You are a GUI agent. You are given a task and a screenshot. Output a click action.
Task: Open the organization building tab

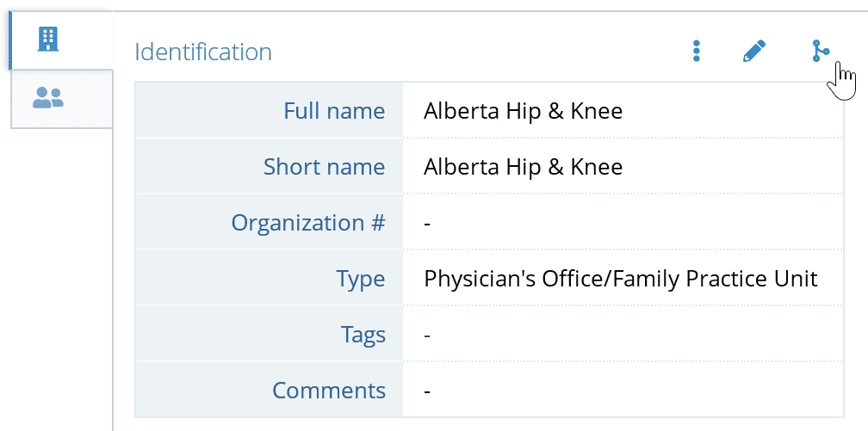[48, 40]
